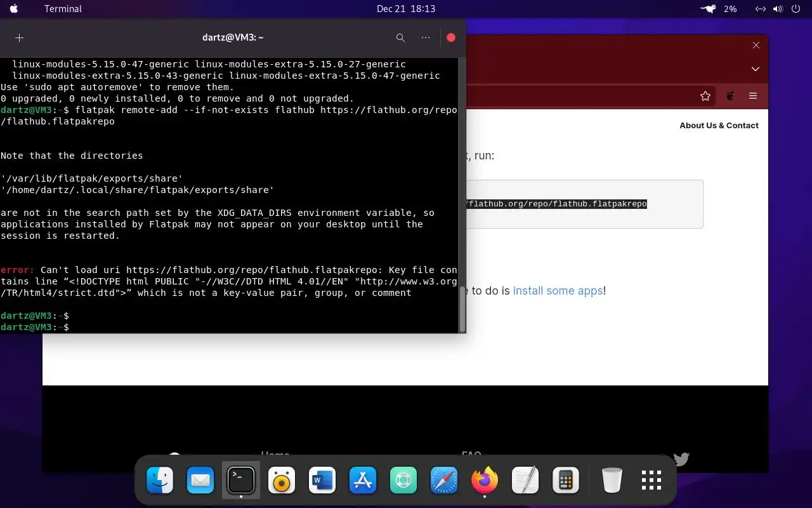This screenshot has width=812, height=508.
Task: Click the 'Note that the directories' line
Action: [72, 156]
